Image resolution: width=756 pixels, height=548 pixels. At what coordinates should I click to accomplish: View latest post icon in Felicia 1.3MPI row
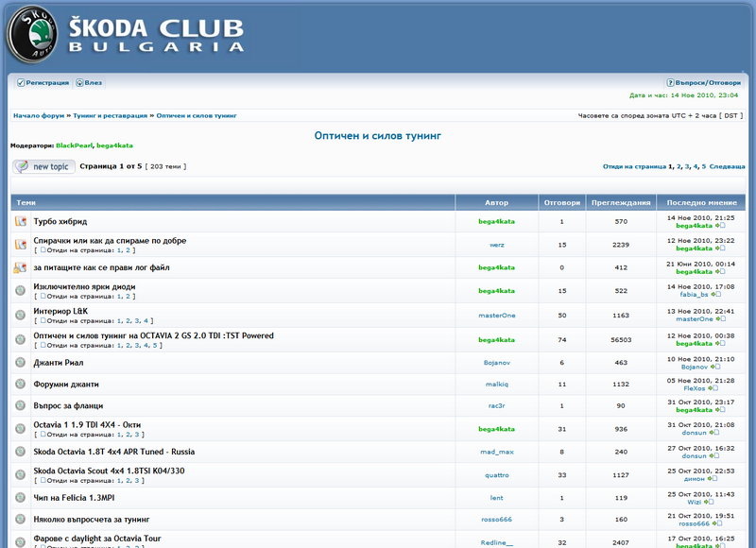pos(709,503)
